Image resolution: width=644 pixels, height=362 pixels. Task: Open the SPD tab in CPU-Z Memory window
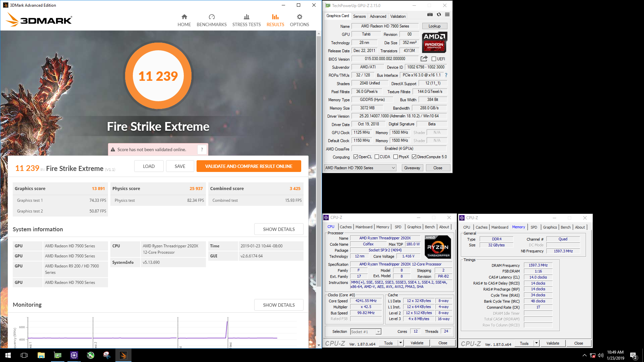click(534, 227)
